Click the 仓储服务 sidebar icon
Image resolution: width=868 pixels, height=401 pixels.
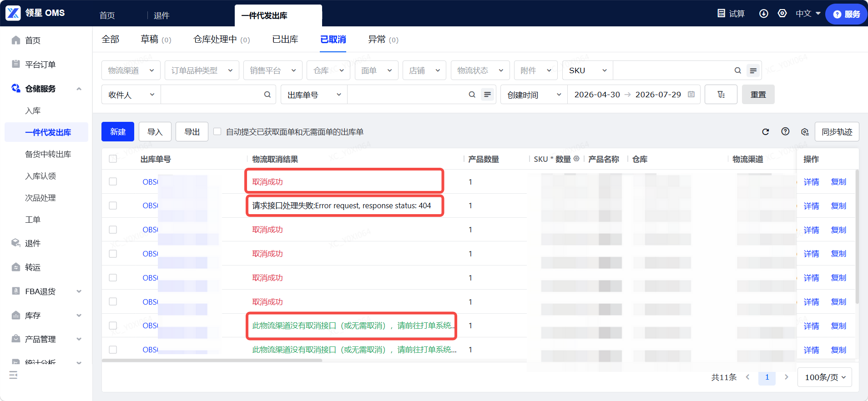tap(16, 88)
